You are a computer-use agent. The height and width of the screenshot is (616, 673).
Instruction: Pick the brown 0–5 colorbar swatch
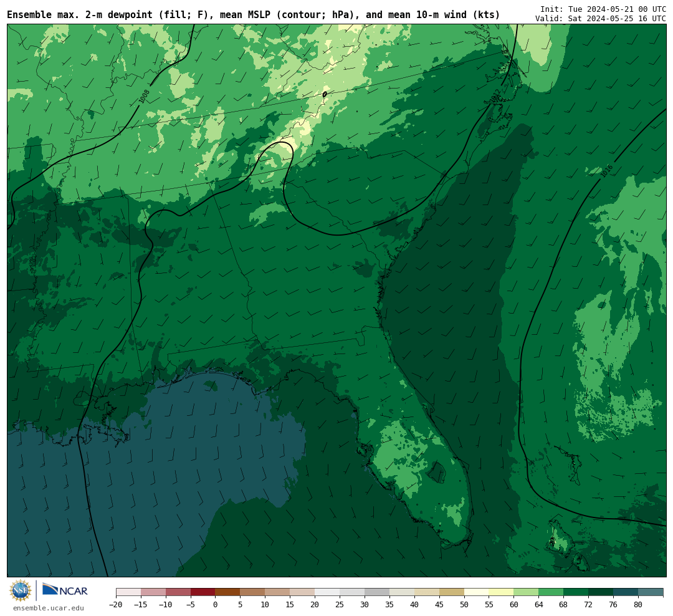click(x=227, y=592)
